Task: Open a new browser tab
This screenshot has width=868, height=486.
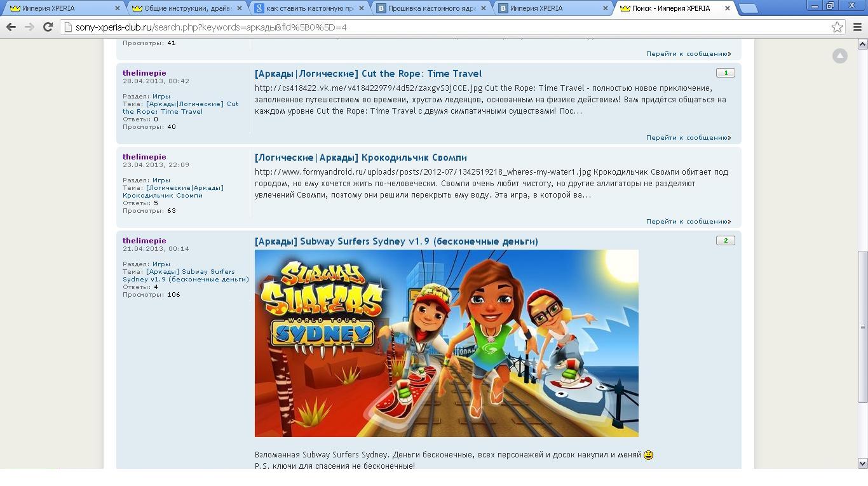Action: click(748, 8)
